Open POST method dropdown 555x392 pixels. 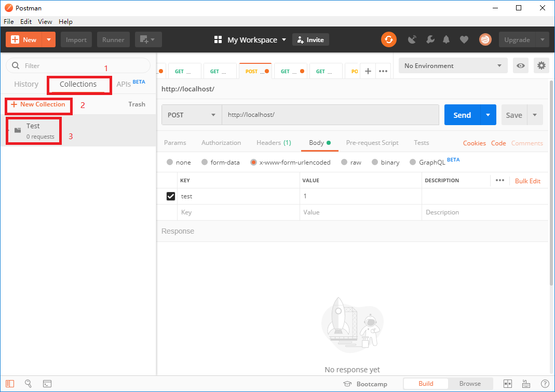192,115
